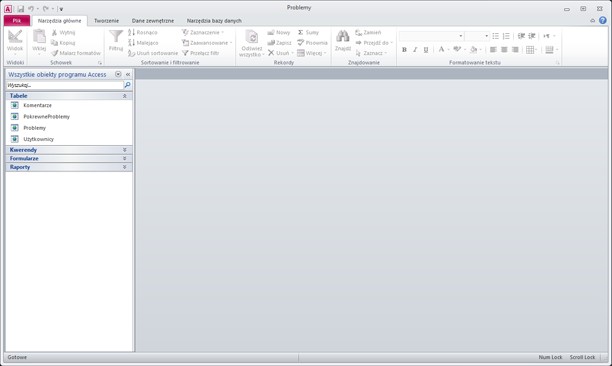612x366 pixels.
Task: Click Przełącz filtr toggle filter
Action: pyautogui.click(x=201, y=53)
